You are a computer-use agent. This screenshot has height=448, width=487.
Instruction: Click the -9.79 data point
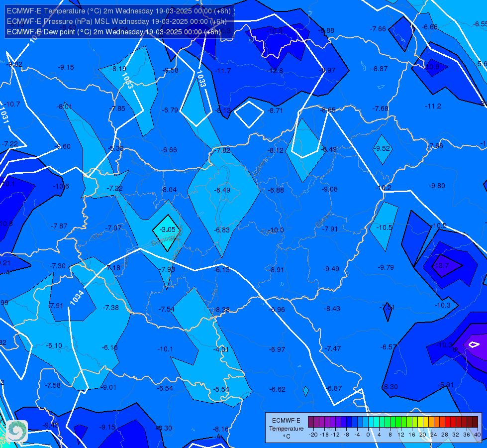pyautogui.click(x=386, y=267)
